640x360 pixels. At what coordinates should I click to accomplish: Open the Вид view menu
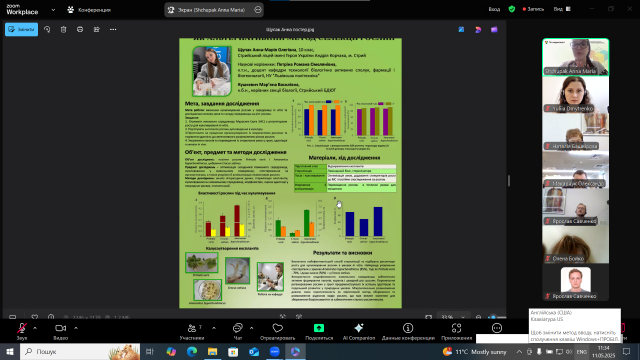pyautogui.click(x=562, y=9)
